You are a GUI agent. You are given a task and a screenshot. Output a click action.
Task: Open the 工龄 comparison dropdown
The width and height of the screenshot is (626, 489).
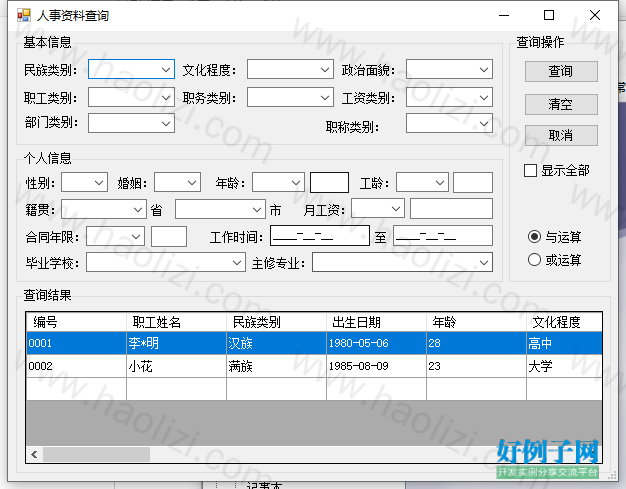422,182
